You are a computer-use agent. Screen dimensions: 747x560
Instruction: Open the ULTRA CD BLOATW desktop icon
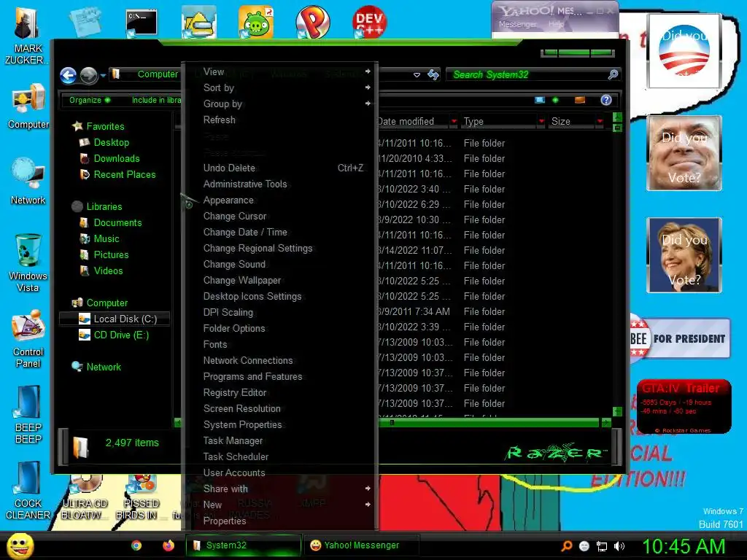[85, 497]
